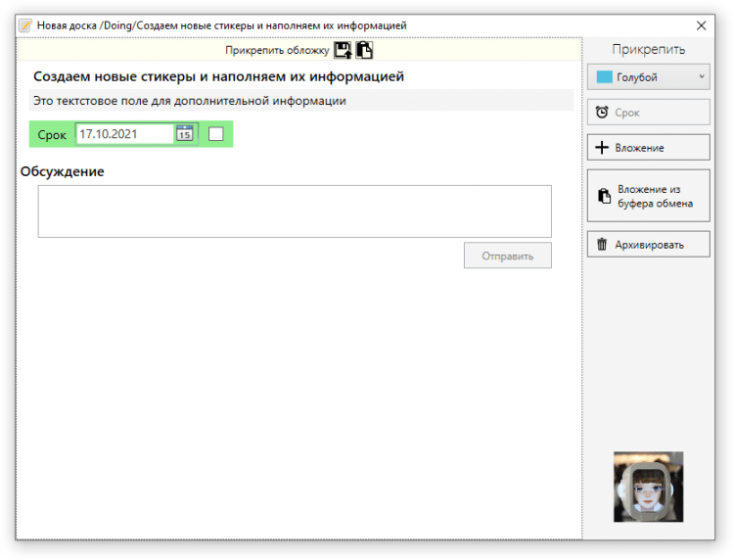Focus the Обсуждение comment text box
This screenshot has width=734, height=560.
point(295,211)
